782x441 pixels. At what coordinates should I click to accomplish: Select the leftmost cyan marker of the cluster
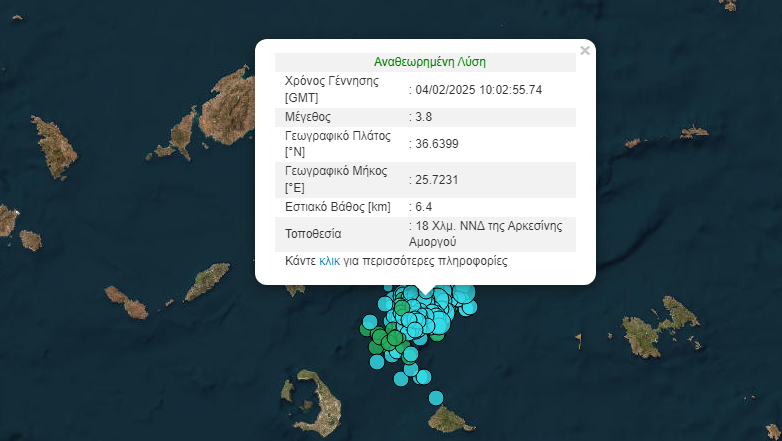[x=370, y=322]
